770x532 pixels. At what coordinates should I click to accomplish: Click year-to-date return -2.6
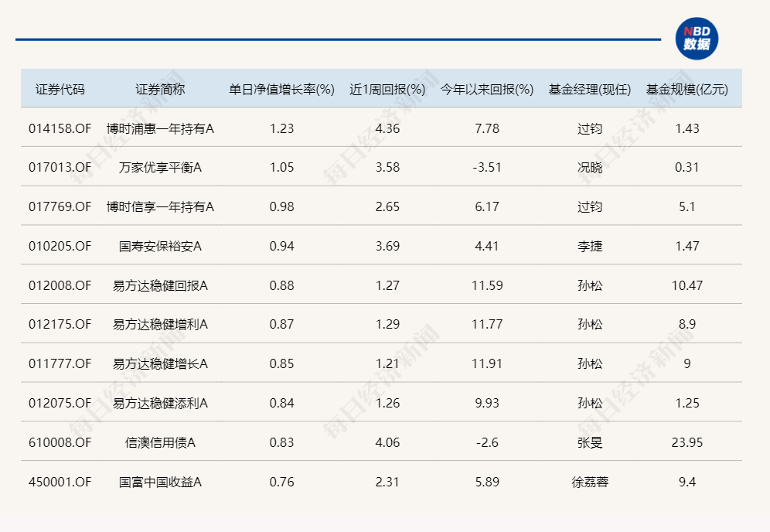(487, 442)
